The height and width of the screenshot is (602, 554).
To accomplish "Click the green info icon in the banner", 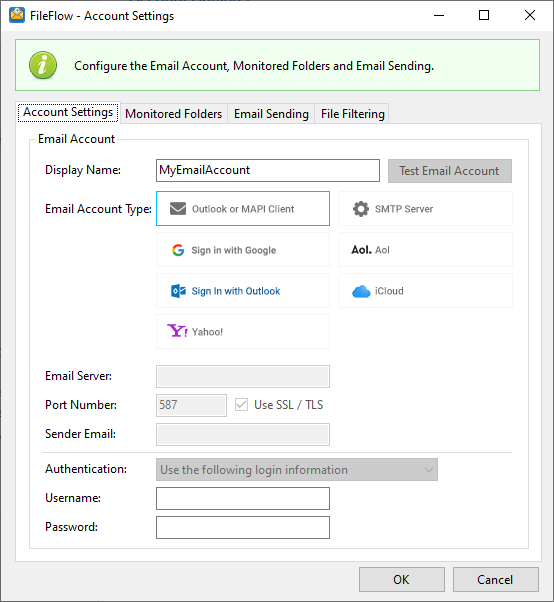I will tap(43, 65).
